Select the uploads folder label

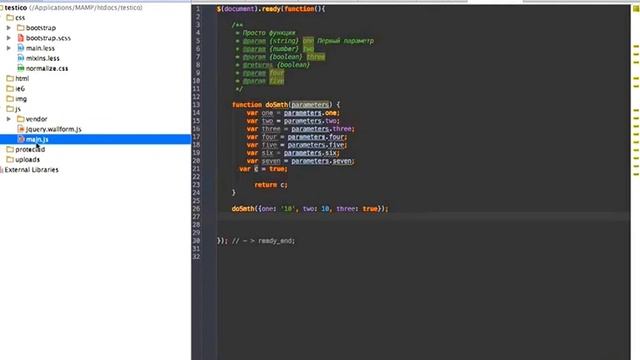point(27,160)
